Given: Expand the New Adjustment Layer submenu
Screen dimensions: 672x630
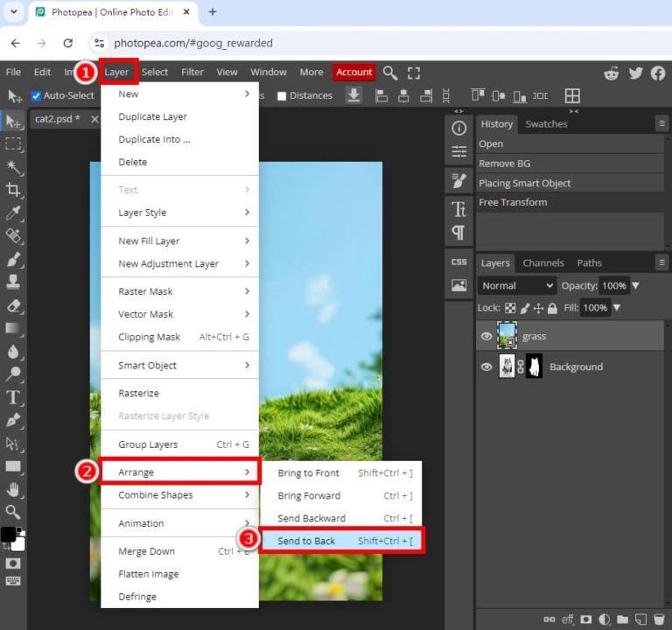Looking at the screenshot, I should click(x=179, y=263).
